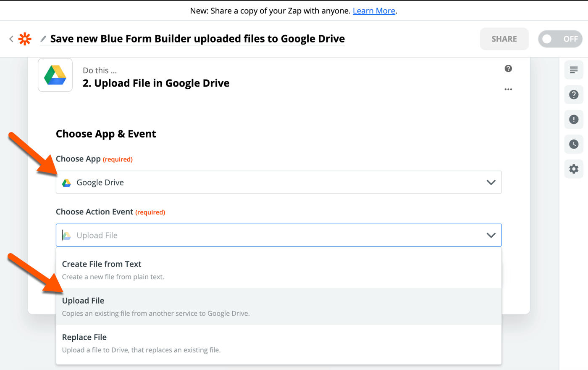The height and width of the screenshot is (370, 588).
Task: Click the Zapier logo
Action: click(25, 39)
